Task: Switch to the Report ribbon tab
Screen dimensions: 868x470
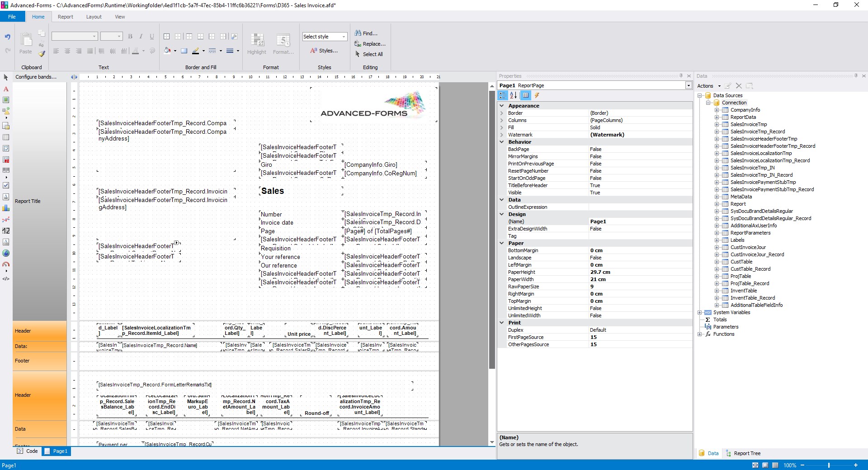Action: coord(65,17)
